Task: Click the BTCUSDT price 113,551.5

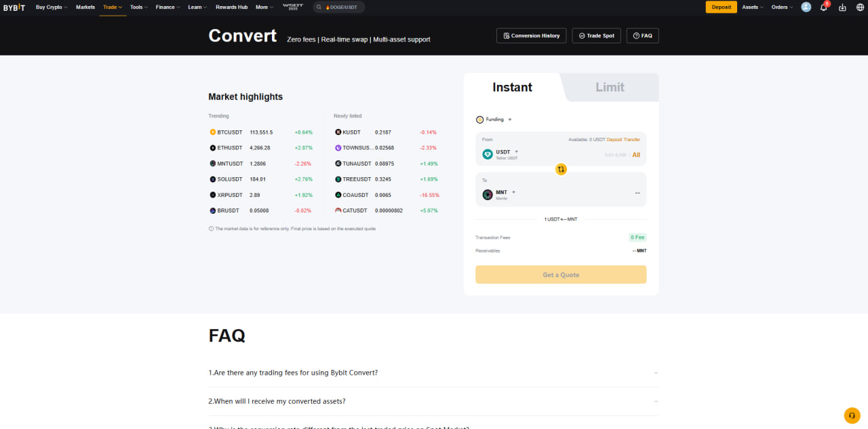Action: [261, 132]
